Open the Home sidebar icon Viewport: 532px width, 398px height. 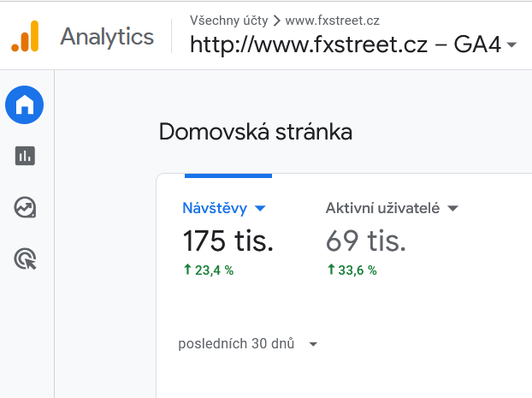point(25,104)
